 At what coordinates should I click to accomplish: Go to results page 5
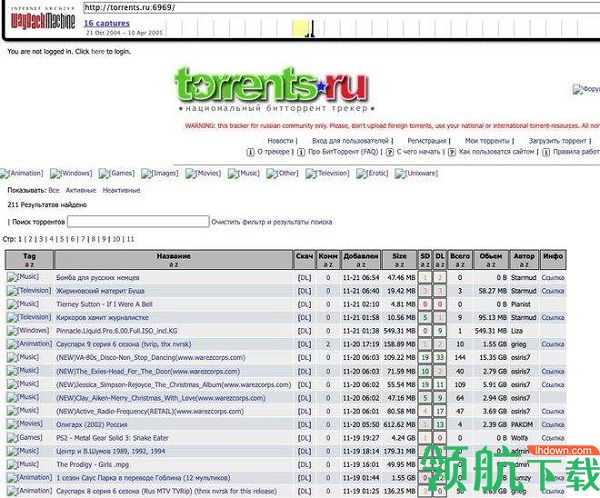click(62, 239)
